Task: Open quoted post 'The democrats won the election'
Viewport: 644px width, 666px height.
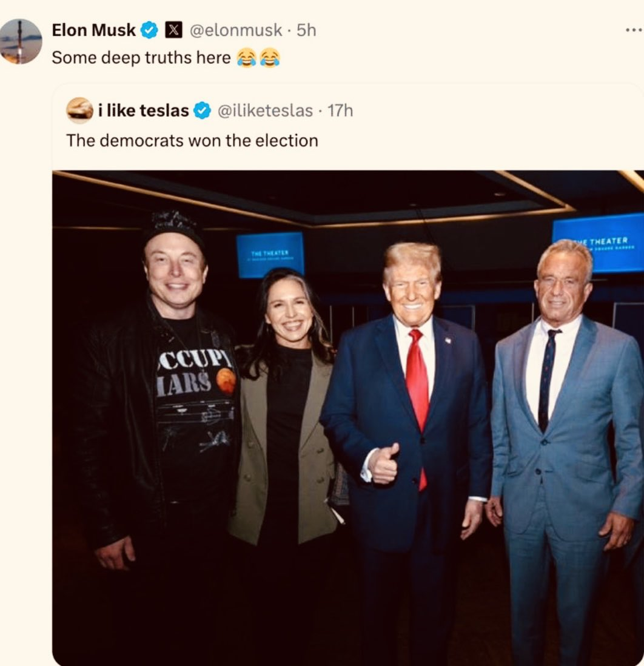Action: pos(192,141)
